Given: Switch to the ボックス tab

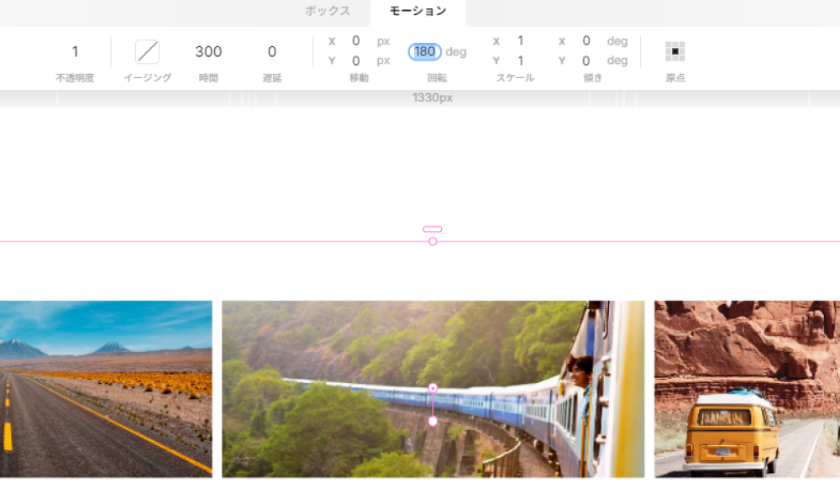Looking at the screenshot, I should point(327,11).
